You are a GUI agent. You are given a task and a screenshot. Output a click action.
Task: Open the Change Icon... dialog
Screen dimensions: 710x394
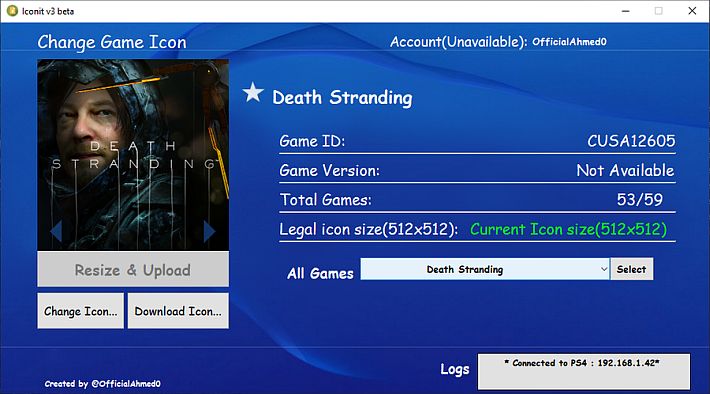click(x=81, y=311)
